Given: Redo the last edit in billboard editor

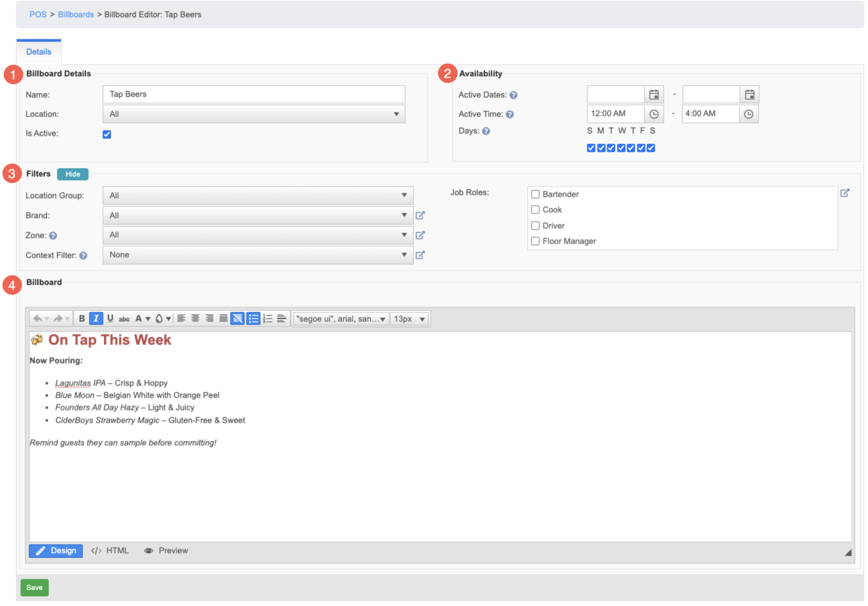Looking at the screenshot, I should [x=58, y=319].
